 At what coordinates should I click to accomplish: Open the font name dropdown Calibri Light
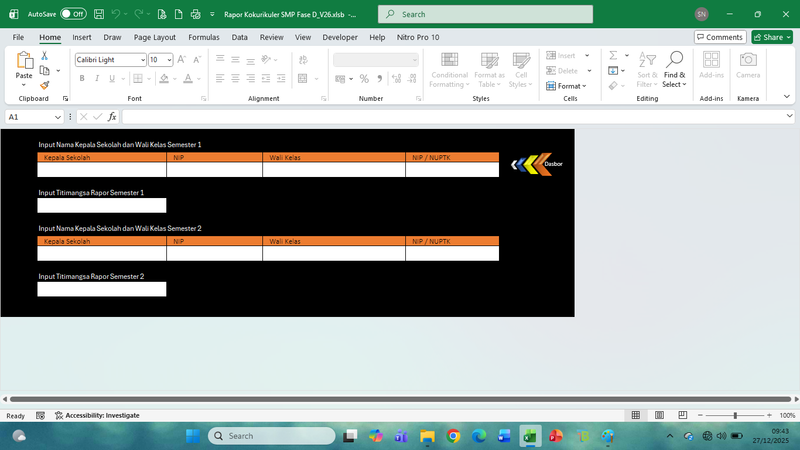[x=109, y=60]
